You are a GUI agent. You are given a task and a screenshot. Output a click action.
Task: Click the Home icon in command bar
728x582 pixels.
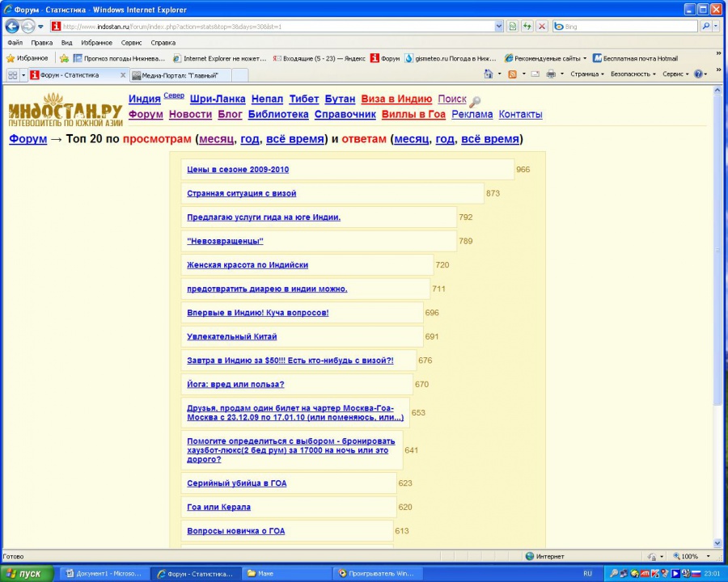[489, 74]
